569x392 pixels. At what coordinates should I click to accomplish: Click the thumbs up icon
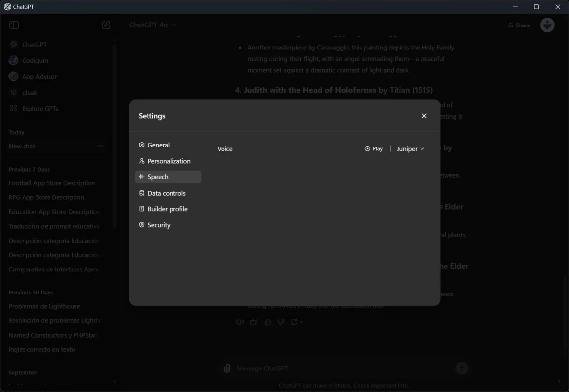268,322
